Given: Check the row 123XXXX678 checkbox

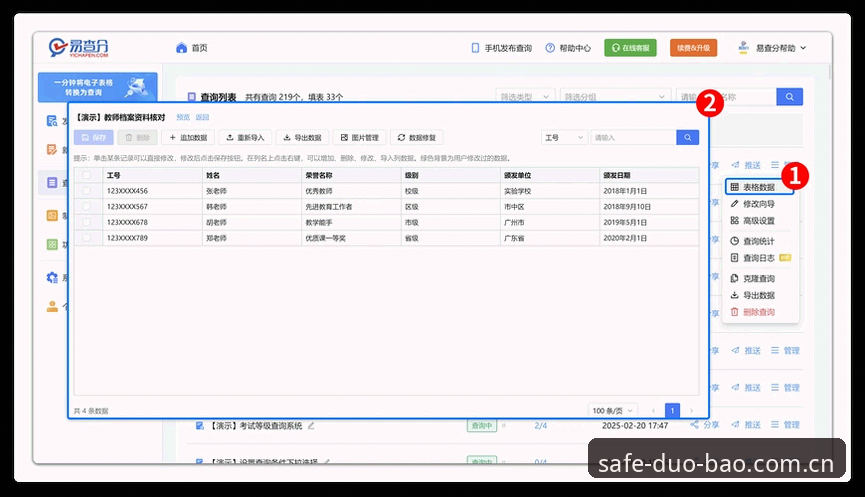Looking at the screenshot, I should tap(87, 222).
